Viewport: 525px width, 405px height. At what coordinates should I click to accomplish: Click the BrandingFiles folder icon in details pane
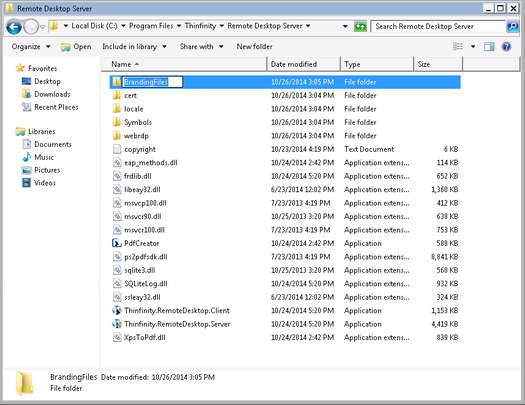tap(25, 383)
